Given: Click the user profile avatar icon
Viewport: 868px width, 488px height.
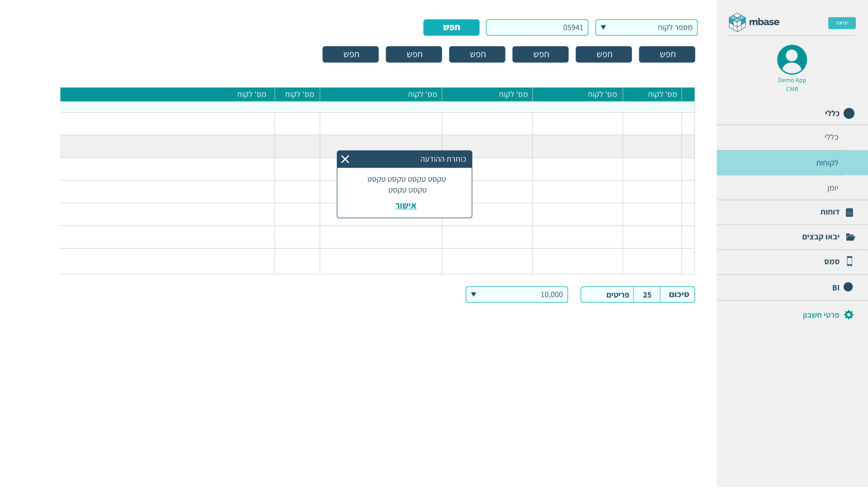Looking at the screenshot, I should click(792, 60).
